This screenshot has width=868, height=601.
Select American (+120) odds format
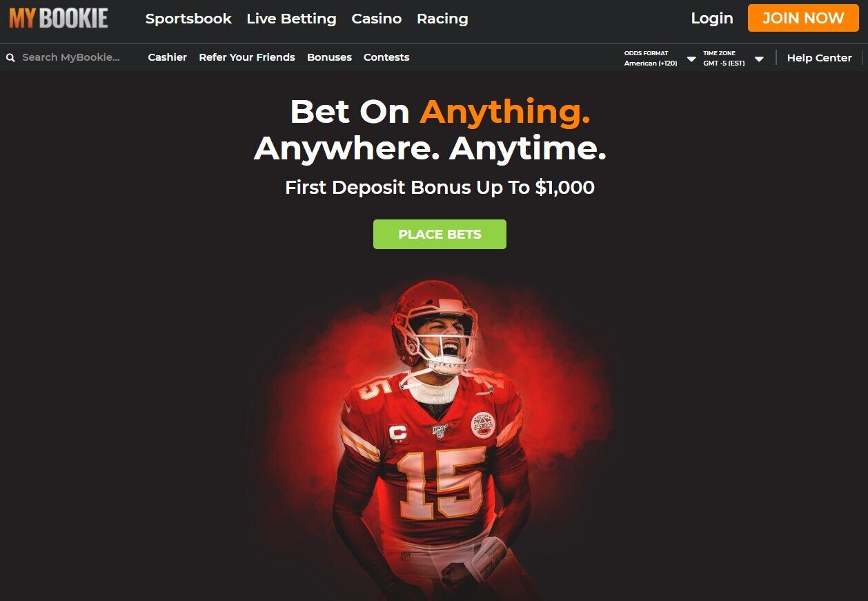651,63
